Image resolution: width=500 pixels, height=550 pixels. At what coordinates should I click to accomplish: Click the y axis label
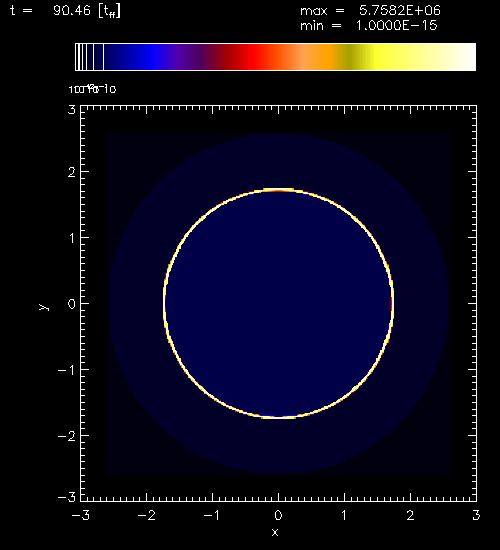[x=43, y=307]
